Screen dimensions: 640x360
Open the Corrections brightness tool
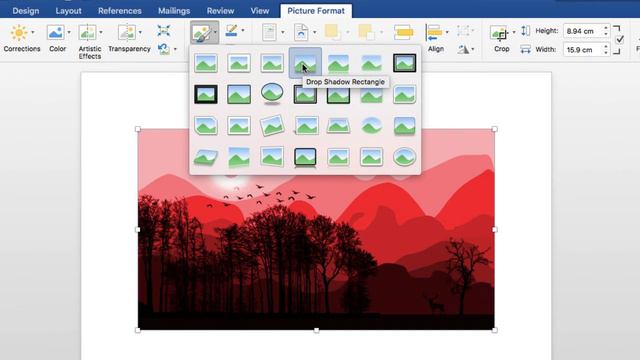[x=19, y=33]
